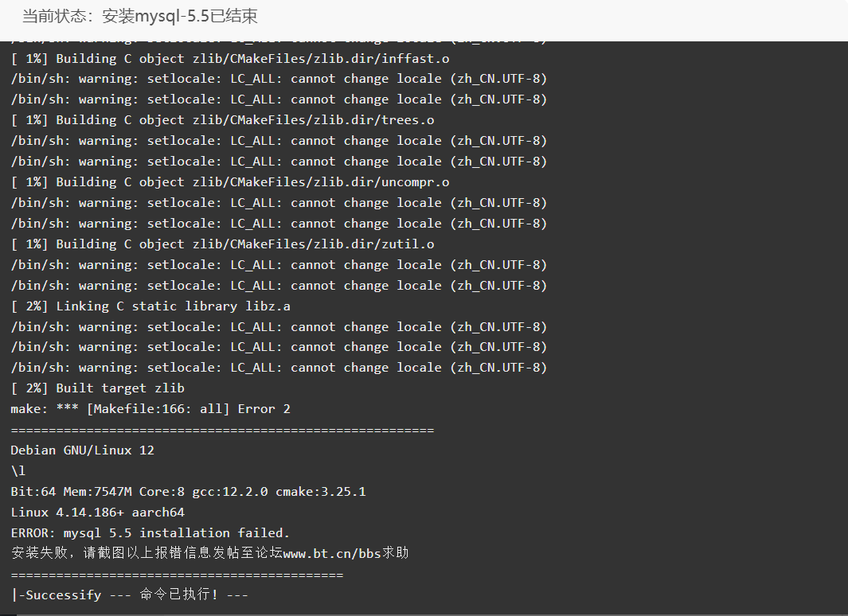Select the Linux 4.14.186+ aarch64 line
Viewport: 848px width, 616px height.
(x=97, y=513)
